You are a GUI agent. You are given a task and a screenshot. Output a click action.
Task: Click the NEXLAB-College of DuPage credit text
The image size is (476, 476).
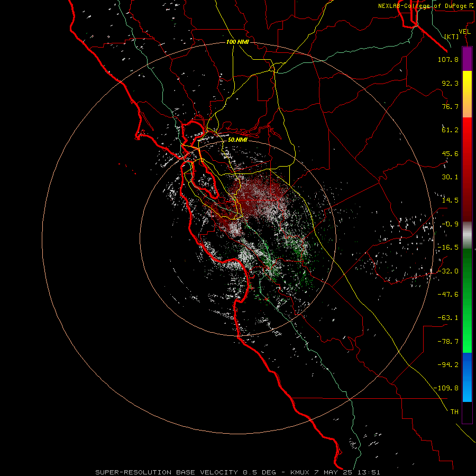click(x=426, y=6)
